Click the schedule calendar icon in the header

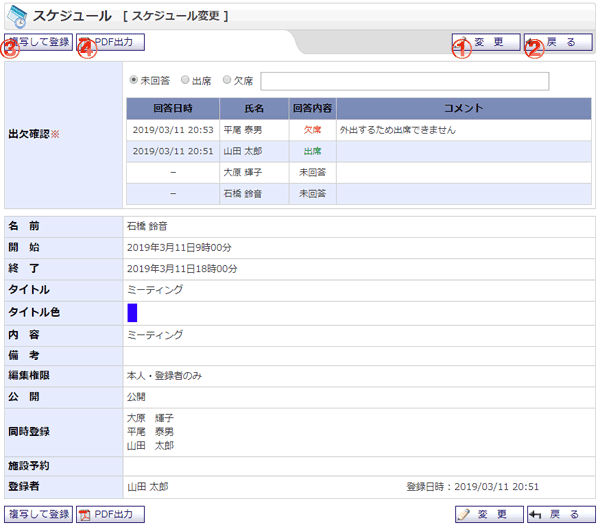click(17, 15)
